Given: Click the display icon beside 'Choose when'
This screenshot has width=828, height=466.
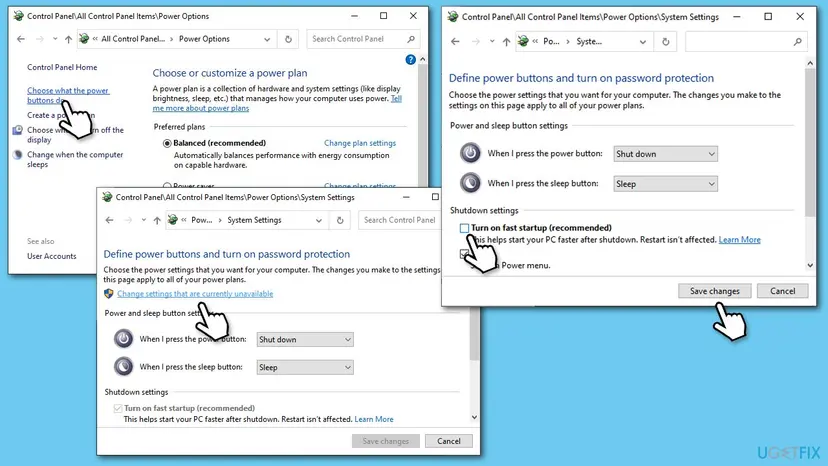Looking at the screenshot, I should 18,130.
